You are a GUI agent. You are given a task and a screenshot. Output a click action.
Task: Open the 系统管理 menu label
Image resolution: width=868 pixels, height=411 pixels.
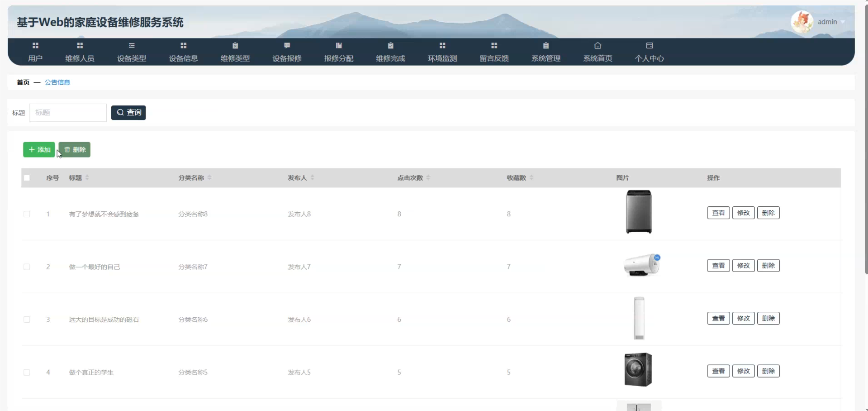coord(546,58)
